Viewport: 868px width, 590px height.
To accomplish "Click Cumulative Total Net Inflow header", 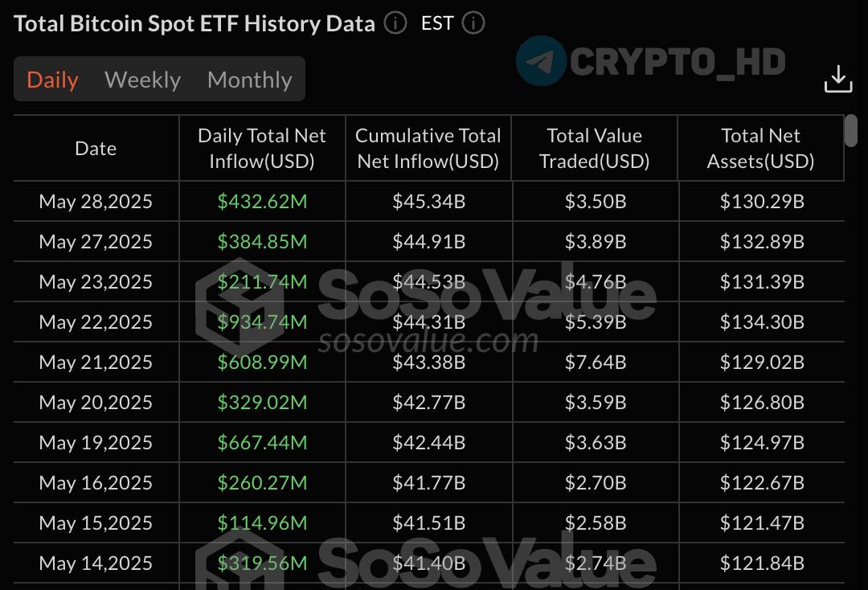I will 428,149.
